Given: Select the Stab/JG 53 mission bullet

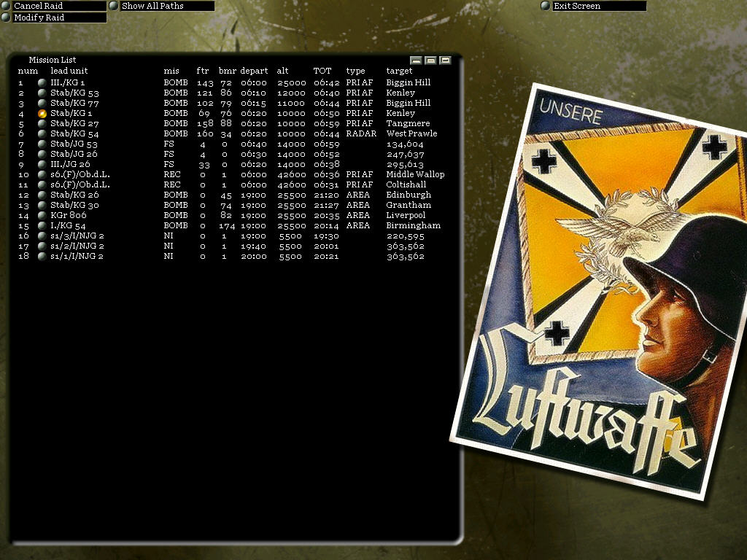Looking at the screenshot, I should point(42,144).
